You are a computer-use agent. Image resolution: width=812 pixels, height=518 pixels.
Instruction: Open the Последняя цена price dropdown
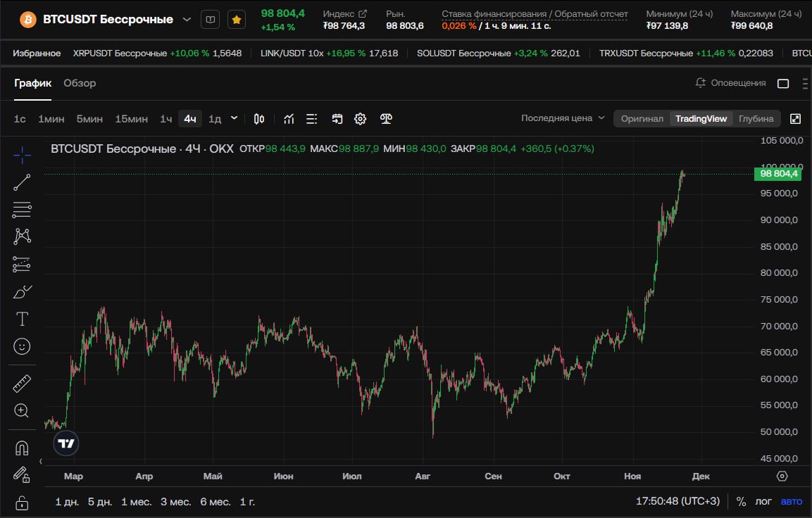(x=563, y=118)
